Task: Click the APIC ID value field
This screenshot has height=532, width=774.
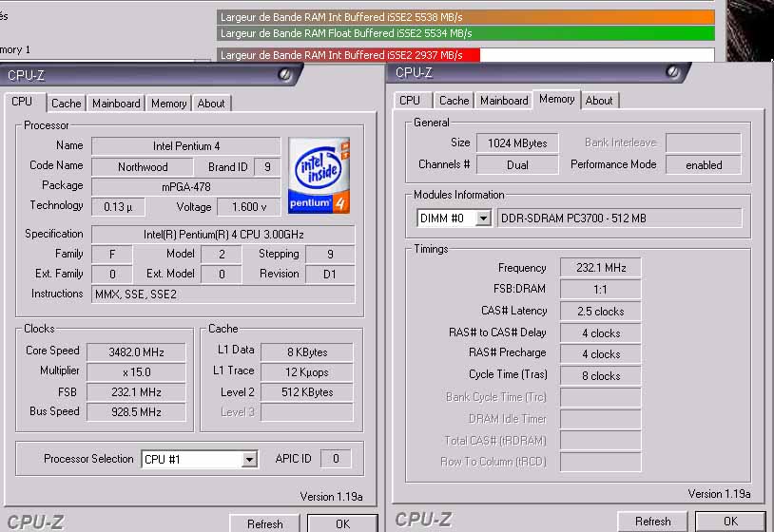Action: coord(336,459)
